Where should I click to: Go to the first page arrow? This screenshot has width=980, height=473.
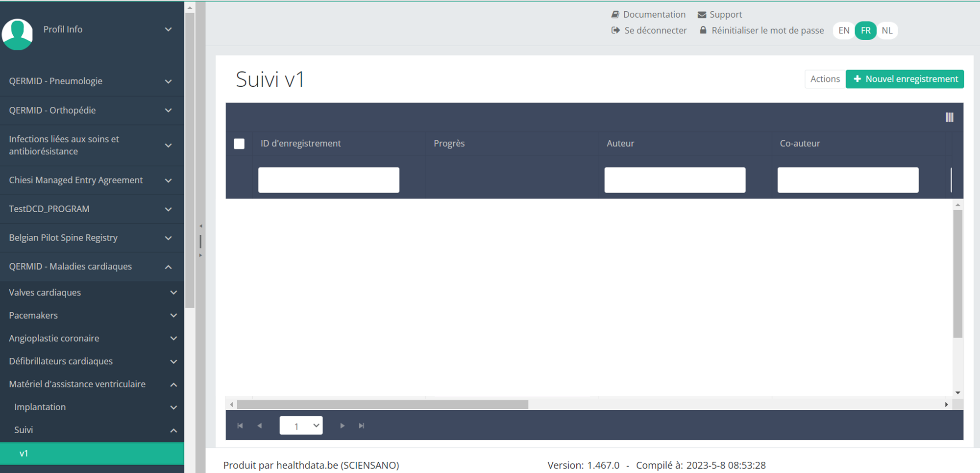point(240,425)
